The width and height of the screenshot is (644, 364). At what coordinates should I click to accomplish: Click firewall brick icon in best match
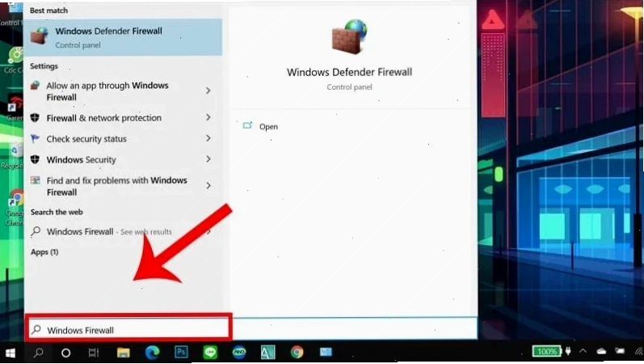(40, 36)
